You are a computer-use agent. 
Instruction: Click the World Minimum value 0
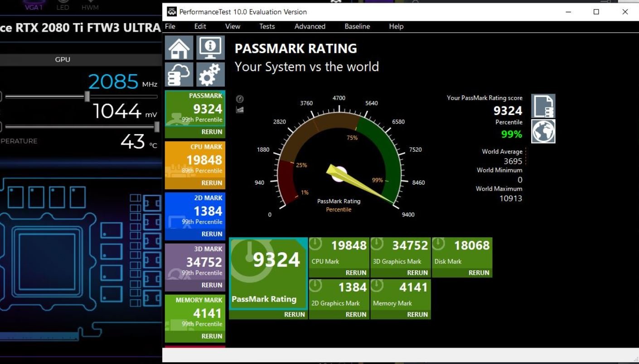coord(520,180)
